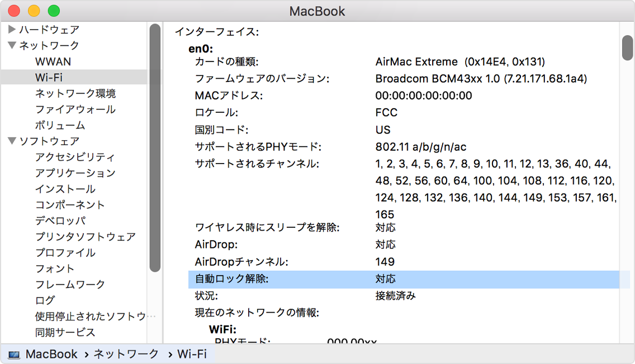Select the AirDrop: label
This screenshot has height=364, width=635.
[216, 245]
